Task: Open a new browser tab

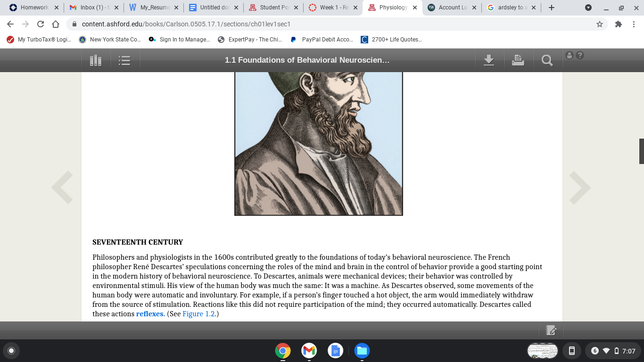Action: [552, 8]
